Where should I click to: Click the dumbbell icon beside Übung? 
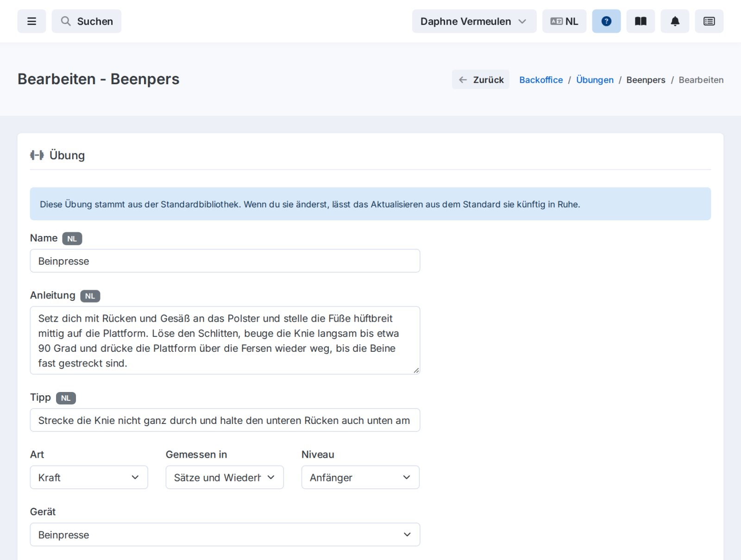(x=37, y=155)
